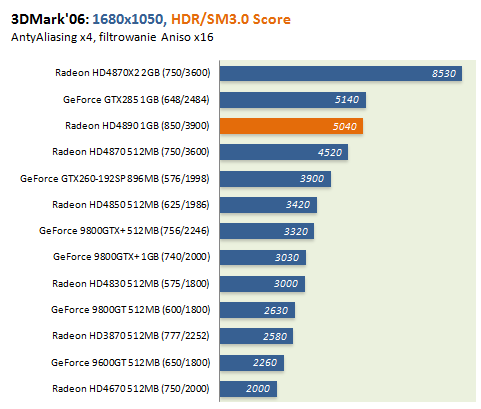
Task: Click the orange "HDR/SM3.0 Score" title text
Action: pos(231,19)
